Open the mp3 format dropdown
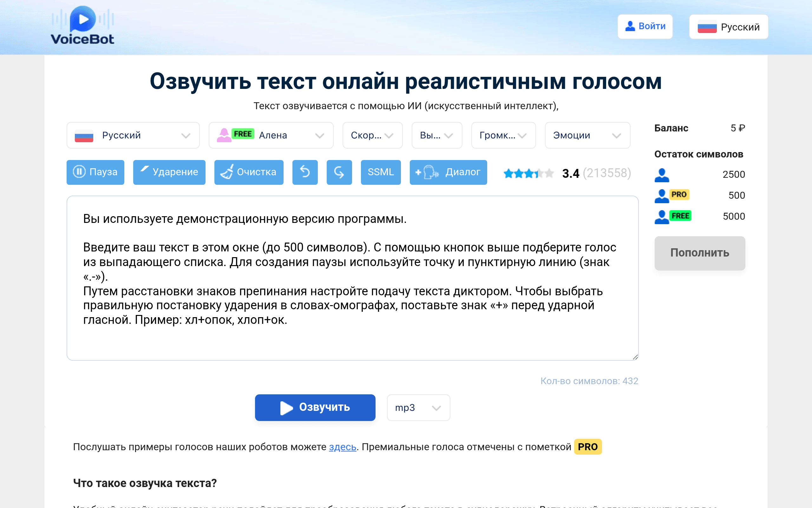The height and width of the screenshot is (508, 812). pos(418,408)
